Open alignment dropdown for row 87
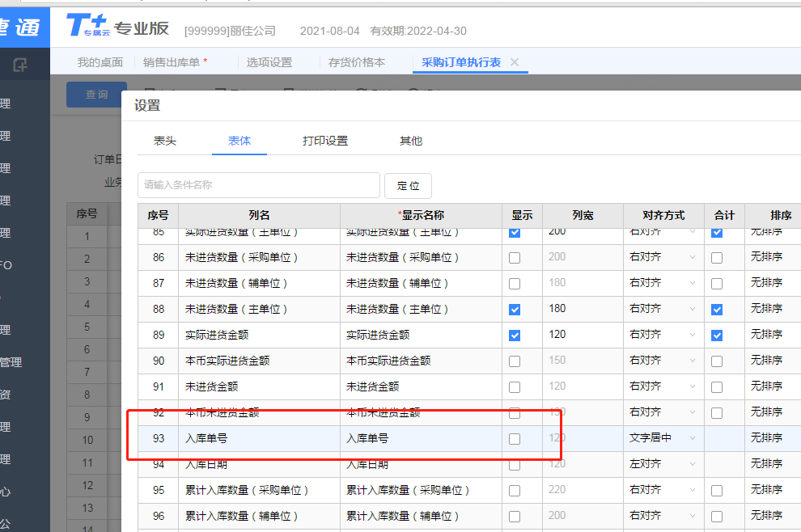The image size is (801, 532). tap(663, 283)
